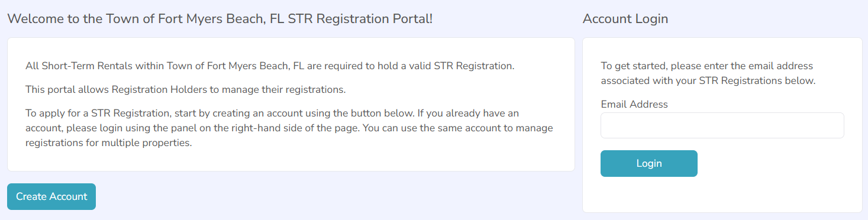Image resolution: width=868 pixels, height=220 pixels.
Task: Click empty space below the Login button
Action: (x=722, y=194)
